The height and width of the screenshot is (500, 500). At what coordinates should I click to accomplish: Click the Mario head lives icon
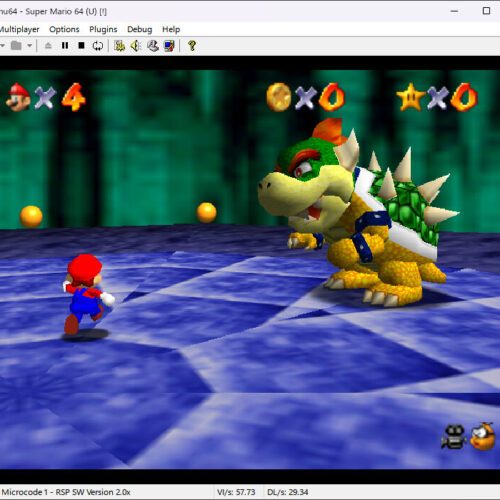tap(19, 97)
